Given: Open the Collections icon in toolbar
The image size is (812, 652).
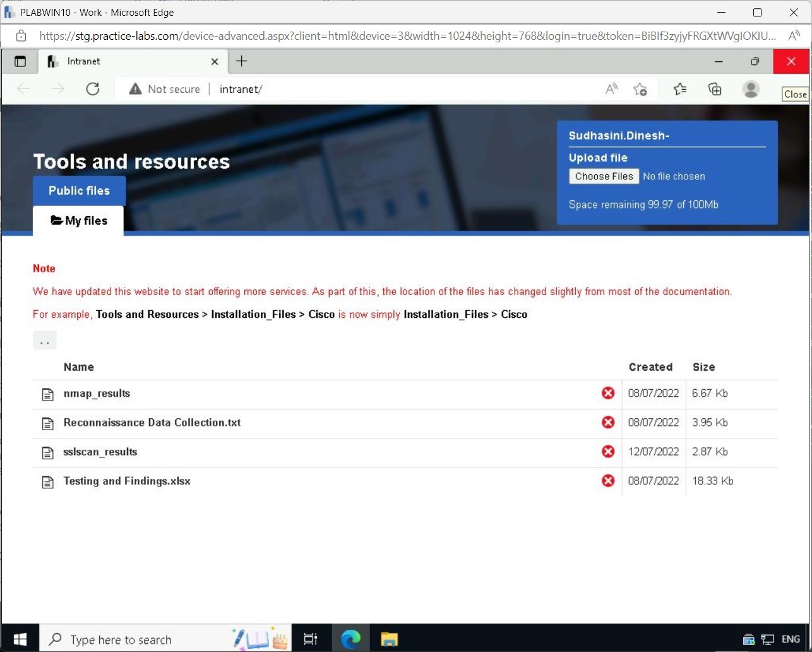Looking at the screenshot, I should [715, 89].
